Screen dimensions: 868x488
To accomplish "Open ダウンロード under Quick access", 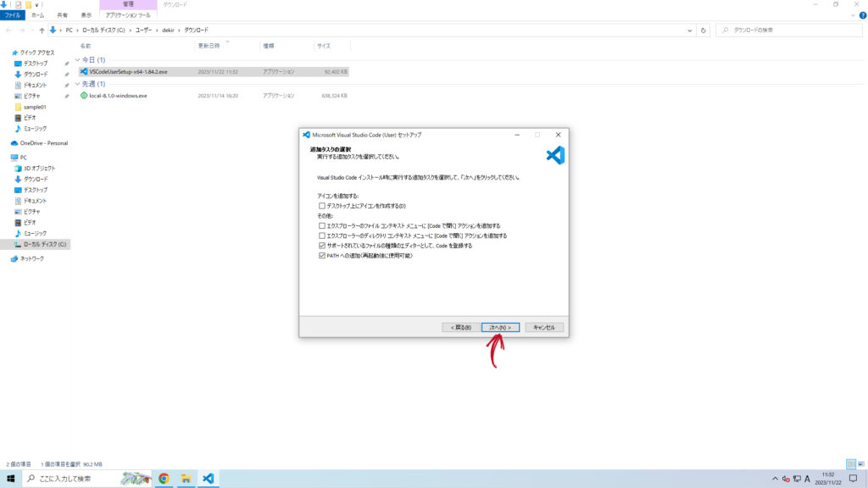I will point(36,75).
